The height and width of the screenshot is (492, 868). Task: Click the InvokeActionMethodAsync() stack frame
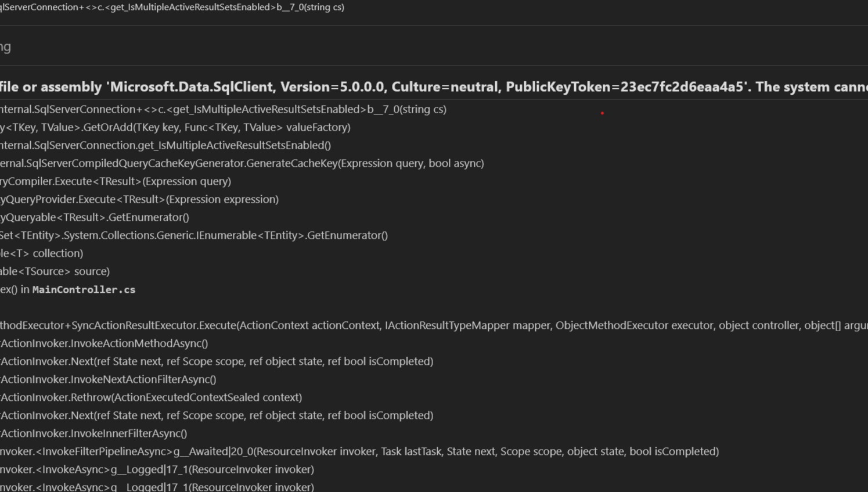coord(104,343)
